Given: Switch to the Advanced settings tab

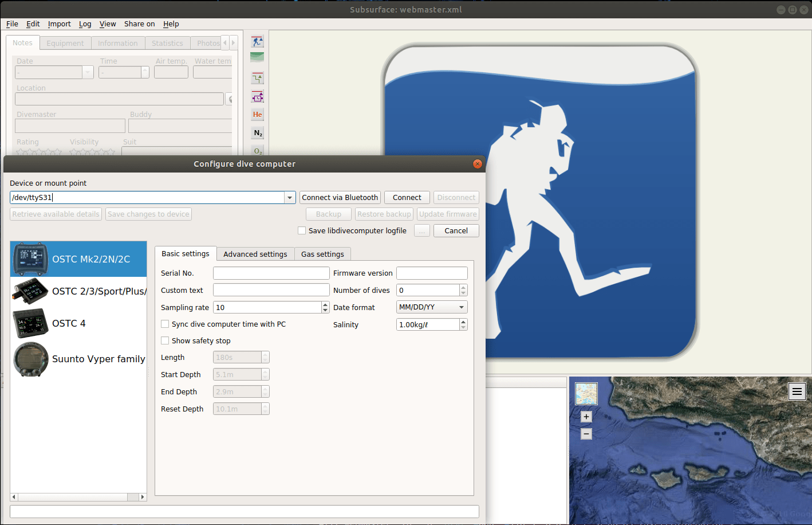Looking at the screenshot, I should (x=255, y=254).
